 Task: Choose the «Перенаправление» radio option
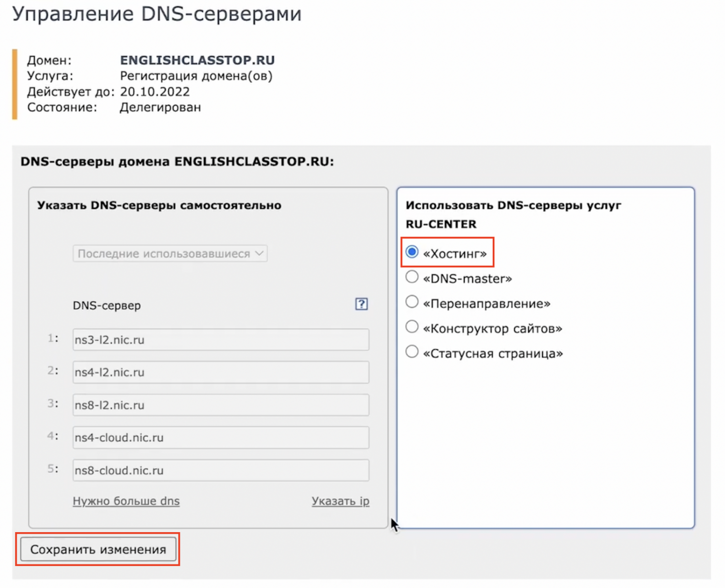412,302
